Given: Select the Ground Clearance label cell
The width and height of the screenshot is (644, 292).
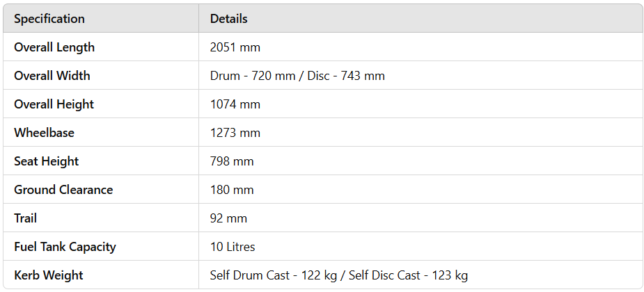Looking at the screenshot, I should (x=63, y=190).
